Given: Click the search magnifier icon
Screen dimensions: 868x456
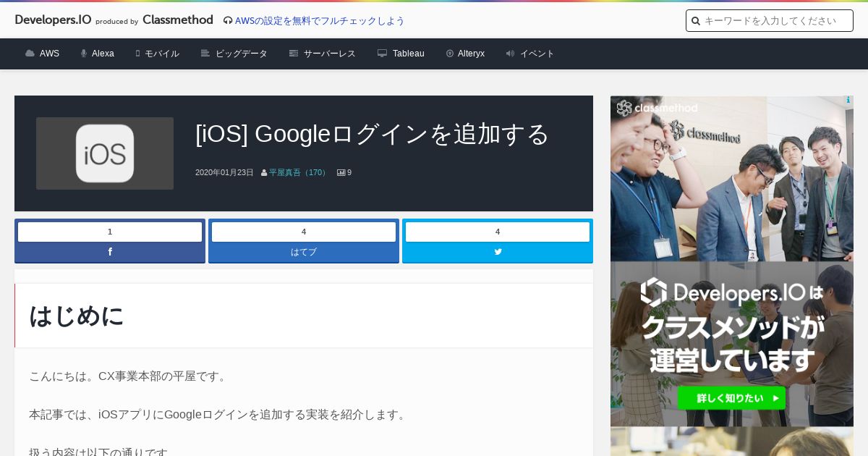Looking at the screenshot, I should [x=696, y=21].
